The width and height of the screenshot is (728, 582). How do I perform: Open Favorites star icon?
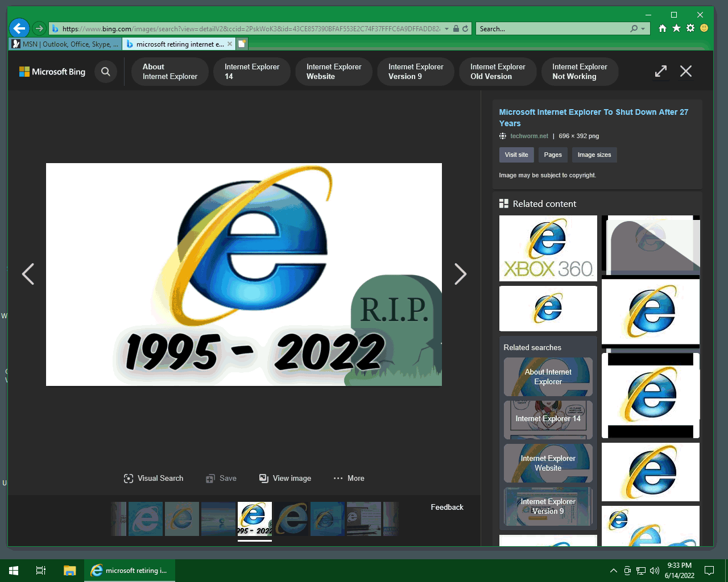click(676, 28)
